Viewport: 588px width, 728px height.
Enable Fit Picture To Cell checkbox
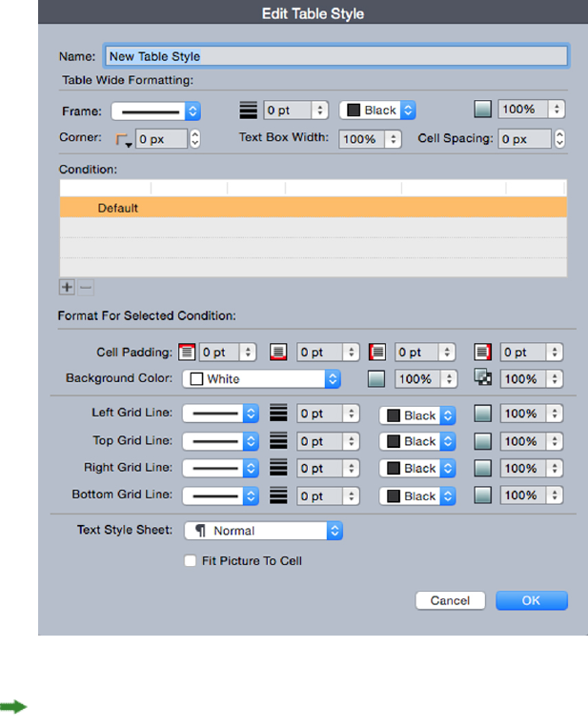[x=191, y=561]
